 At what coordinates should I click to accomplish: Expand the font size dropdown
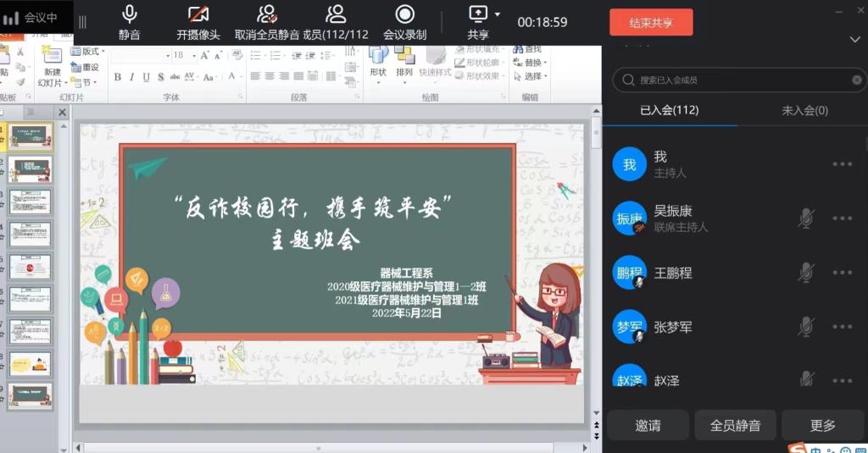click(190, 55)
